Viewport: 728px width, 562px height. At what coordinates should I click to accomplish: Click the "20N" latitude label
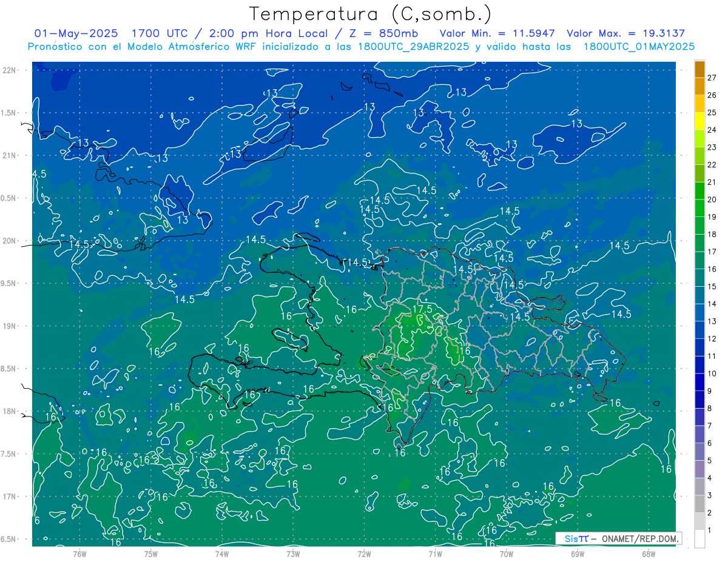pos(10,241)
